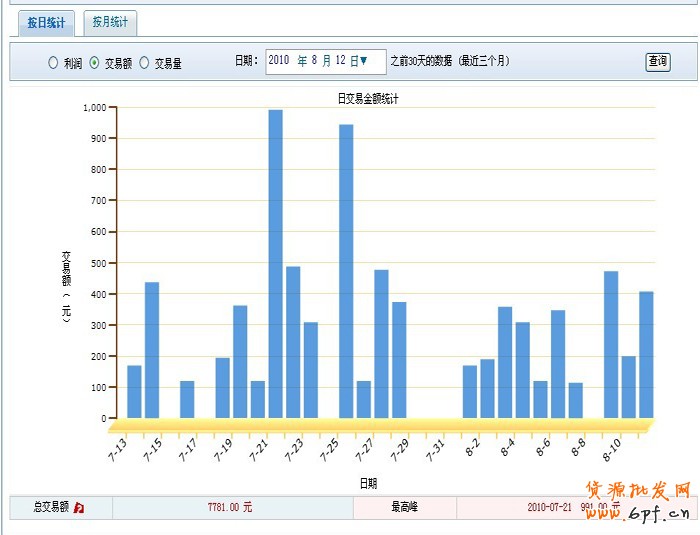Click the 1,000 mark on the y-axis

(x=94, y=107)
